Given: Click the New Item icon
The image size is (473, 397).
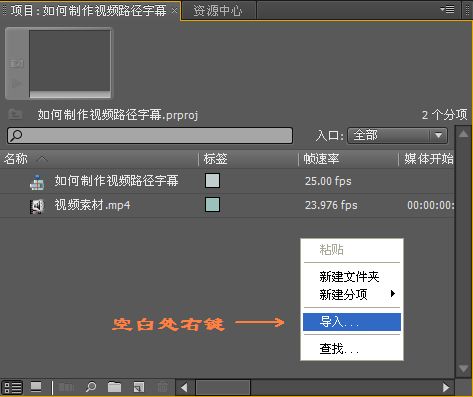Looking at the screenshot, I should (x=138, y=387).
